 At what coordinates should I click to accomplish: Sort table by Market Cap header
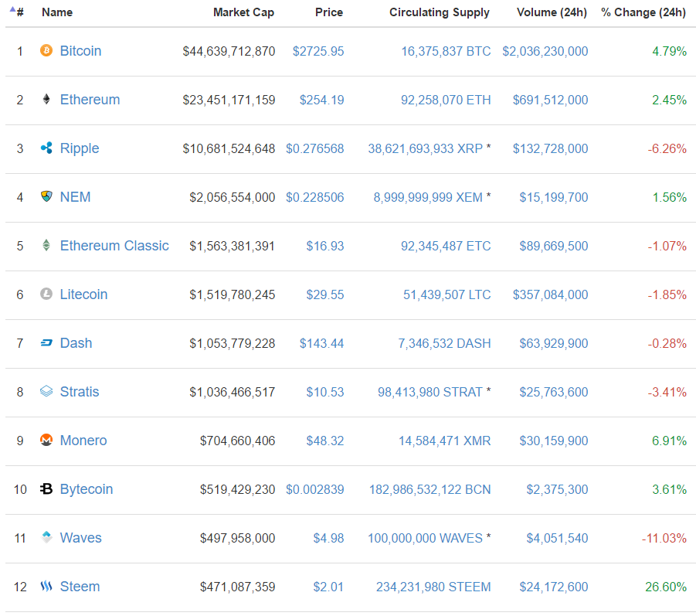coord(243,12)
